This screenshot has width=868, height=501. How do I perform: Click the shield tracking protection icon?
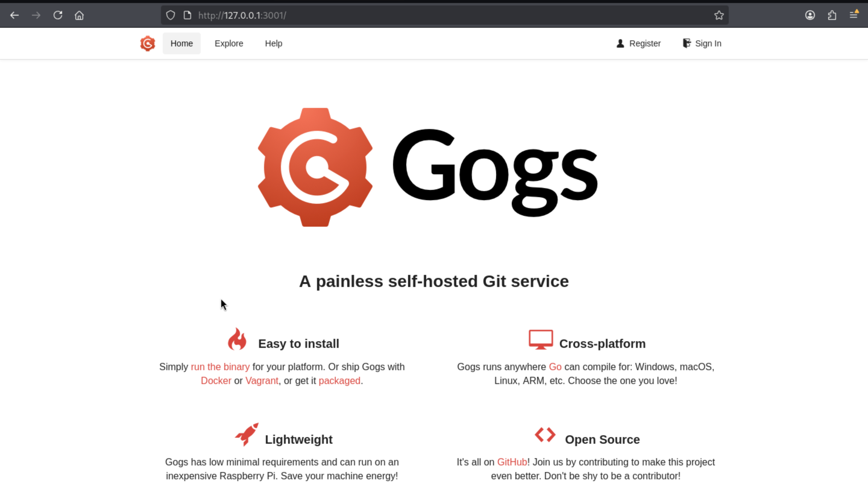171,15
